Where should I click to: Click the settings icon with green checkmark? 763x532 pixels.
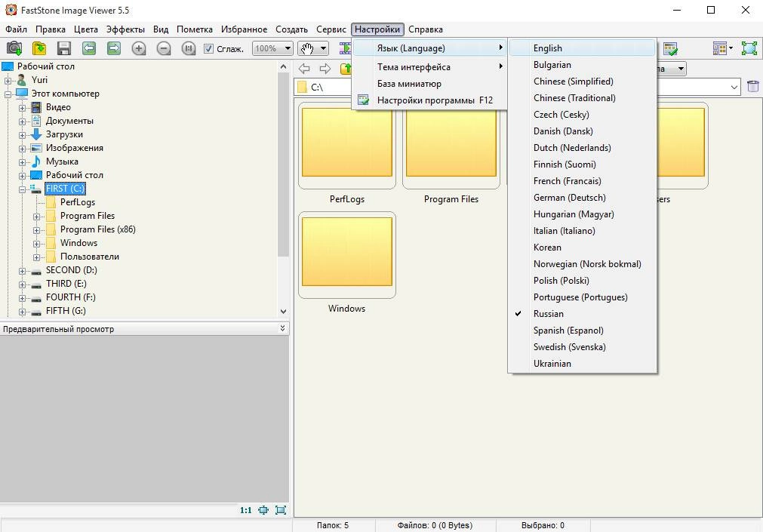coord(670,48)
